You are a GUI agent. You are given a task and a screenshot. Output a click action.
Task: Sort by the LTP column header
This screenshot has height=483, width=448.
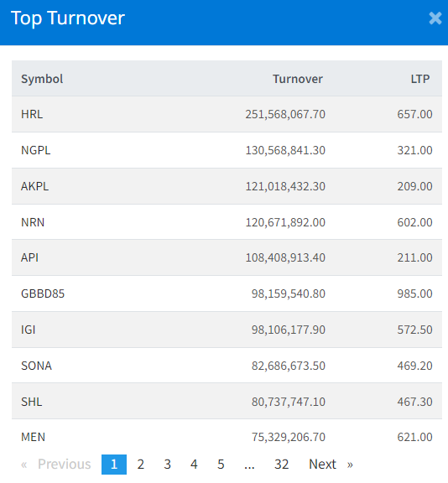(x=420, y=79)
